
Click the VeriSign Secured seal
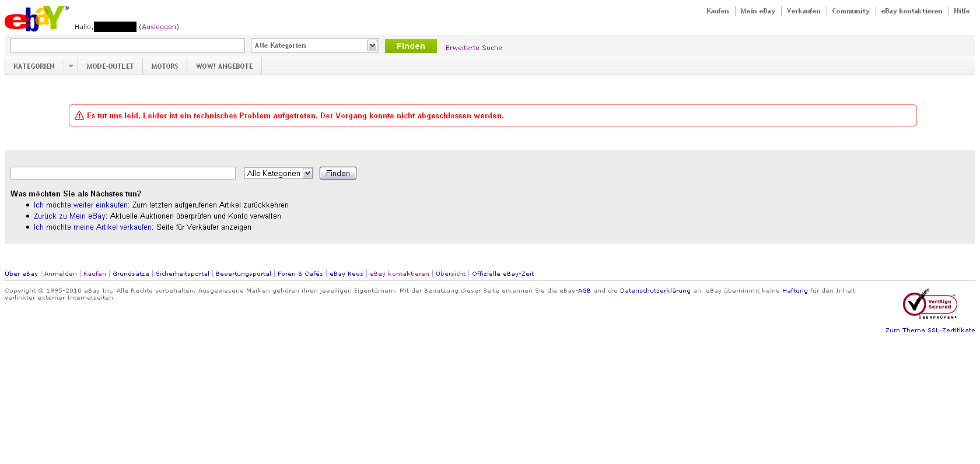930,304
